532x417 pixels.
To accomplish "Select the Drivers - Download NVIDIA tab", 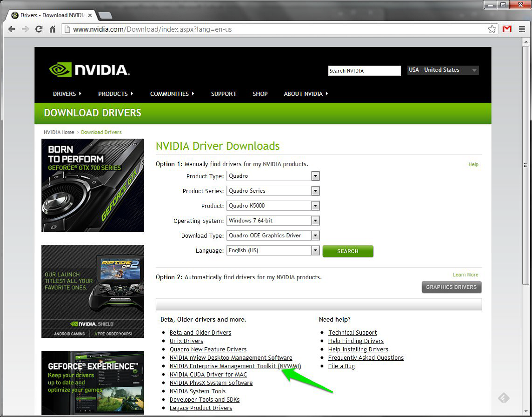I will (x=53, y=15).
